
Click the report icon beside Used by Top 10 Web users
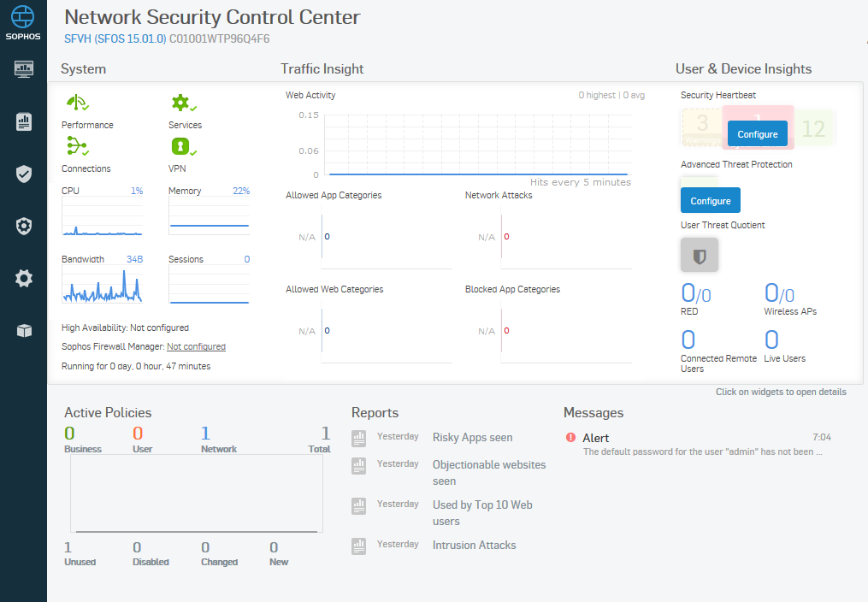tap(358, 505)
